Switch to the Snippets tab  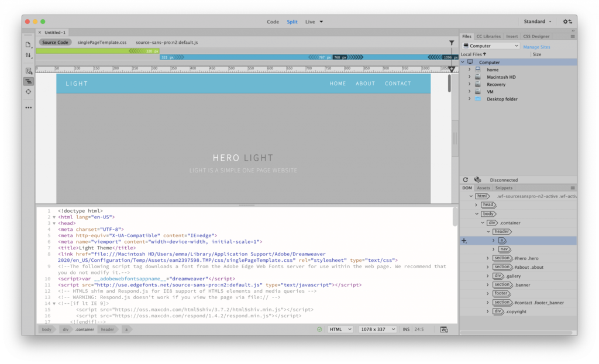coord(505,188)
